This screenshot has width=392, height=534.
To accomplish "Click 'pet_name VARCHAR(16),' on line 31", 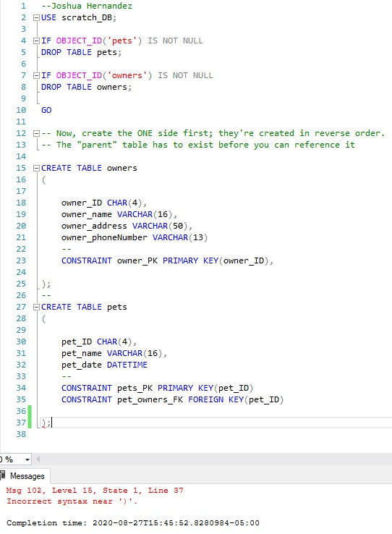I will point(114,354).
